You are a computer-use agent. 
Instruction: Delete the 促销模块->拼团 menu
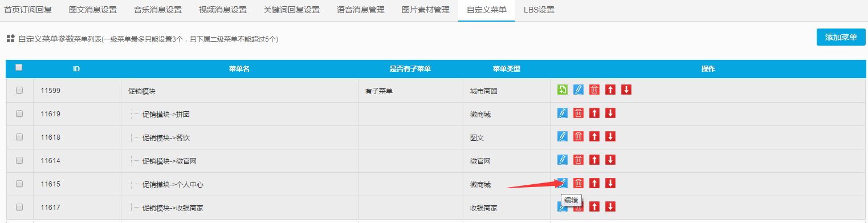click(578, 113)
